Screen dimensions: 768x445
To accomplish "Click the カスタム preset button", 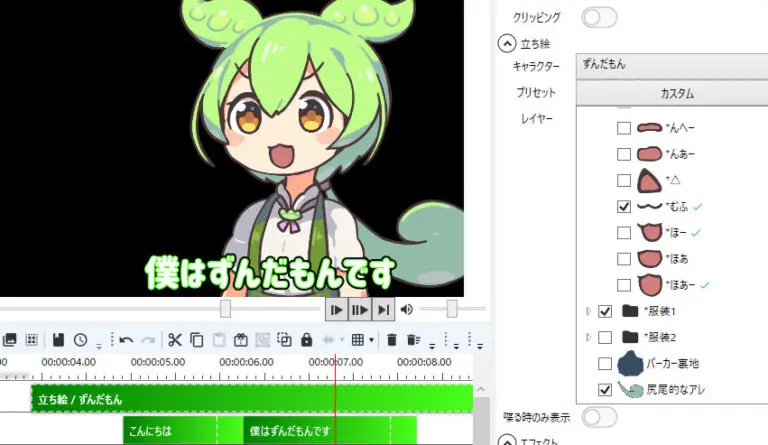I will point(676,93).
